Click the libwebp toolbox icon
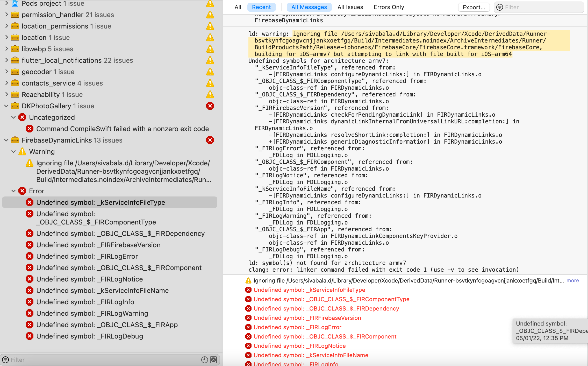 coord(15,49)
